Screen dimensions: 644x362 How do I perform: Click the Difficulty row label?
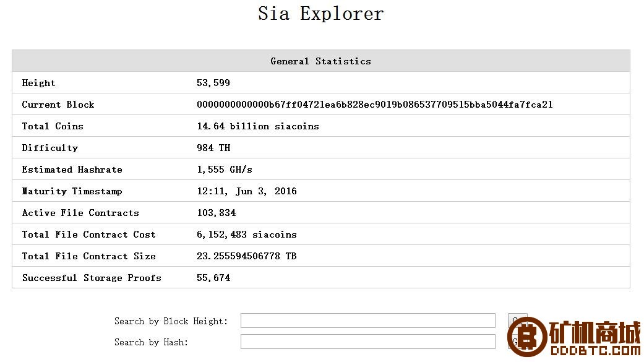tap(49, 148)
